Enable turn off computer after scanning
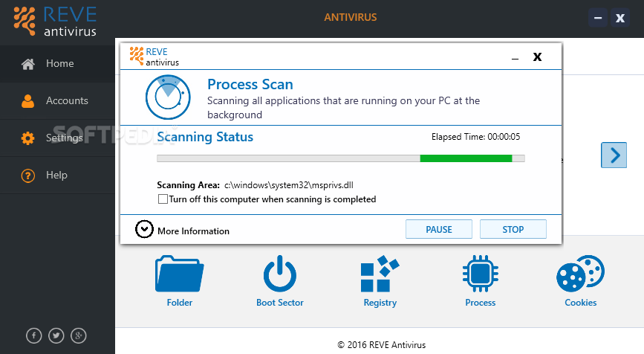The height and width of the screenshot is (354, 644). pos(163,199)
